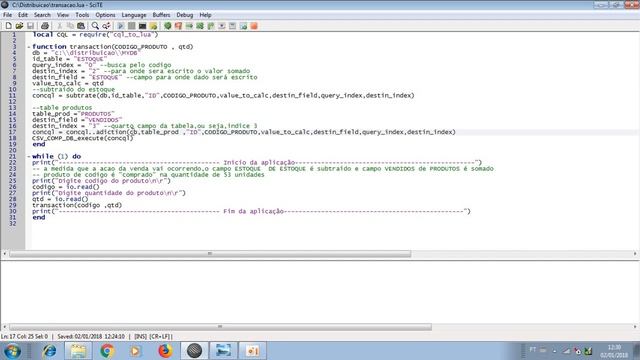Screen dimensions: 640x360
Task: Click the local CQL require code line
Action: [95, 35]
